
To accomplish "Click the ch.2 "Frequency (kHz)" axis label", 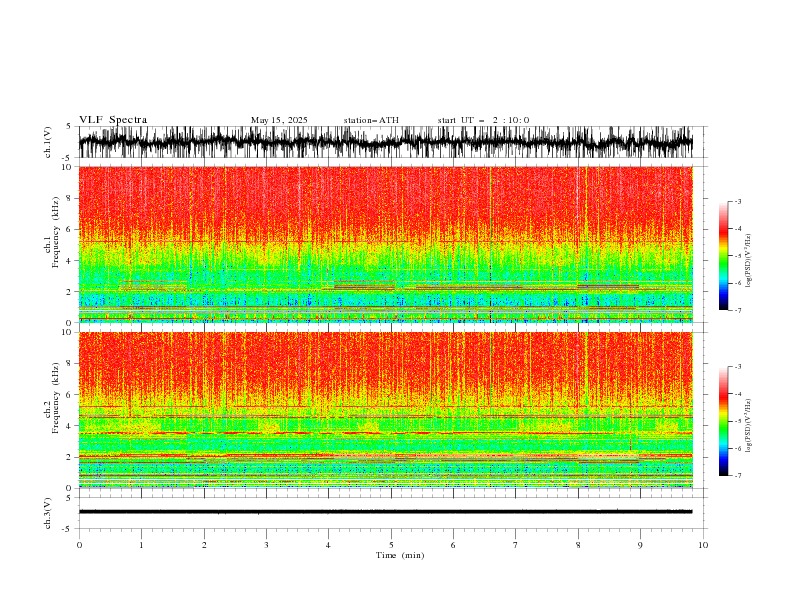I will 56,398.
